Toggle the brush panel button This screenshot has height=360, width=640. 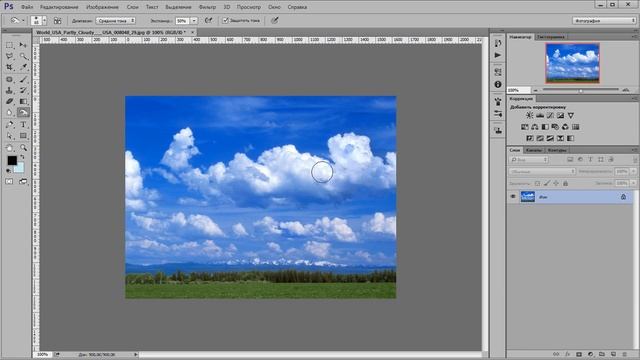pyautogui.click(x=58, y=20)
